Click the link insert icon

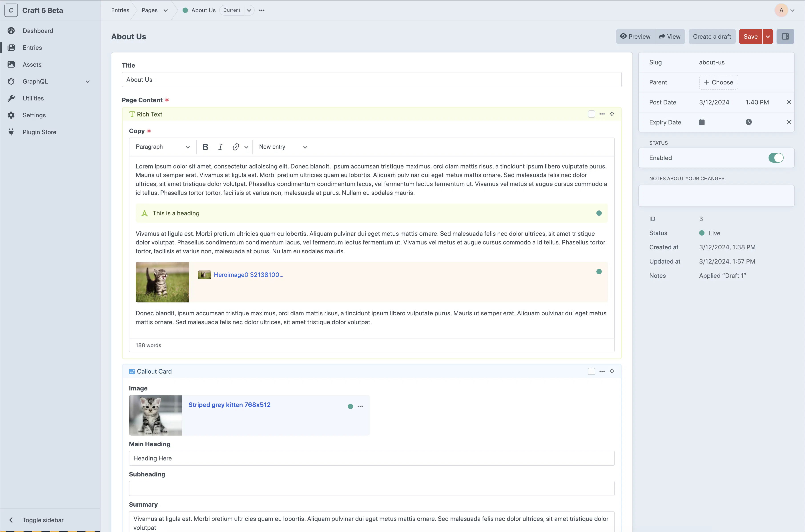coord(236,147)
